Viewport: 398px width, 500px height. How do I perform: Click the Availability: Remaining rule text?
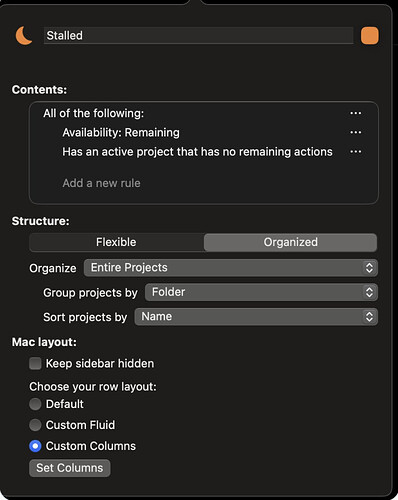coord(121,133)
